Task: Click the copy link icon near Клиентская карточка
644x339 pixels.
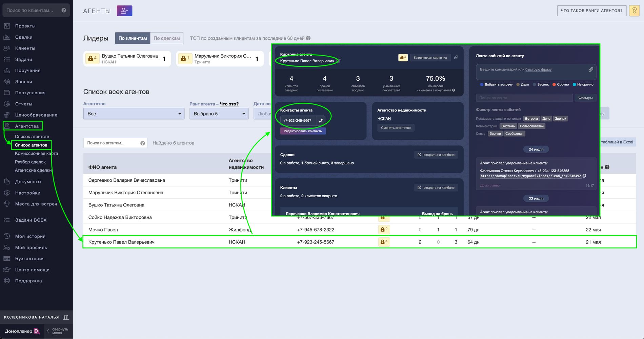Action: coord(456,58)
